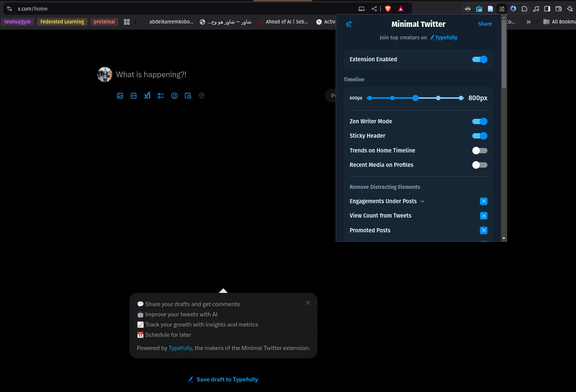Turn off Sticky Header

point(479,136)
